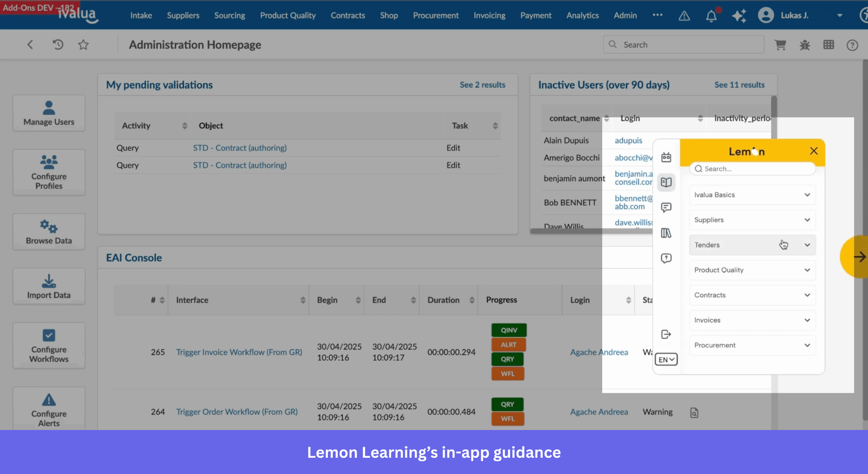The height and width of the screenshot is (474, 868).
Task: Open the shopping cart
Action: click(x=781, y=44)
